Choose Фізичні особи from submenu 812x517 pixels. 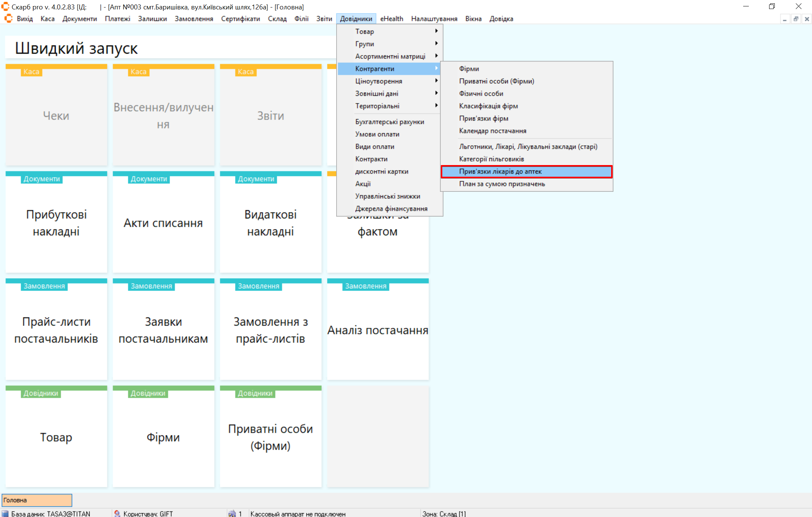(481, 94)
